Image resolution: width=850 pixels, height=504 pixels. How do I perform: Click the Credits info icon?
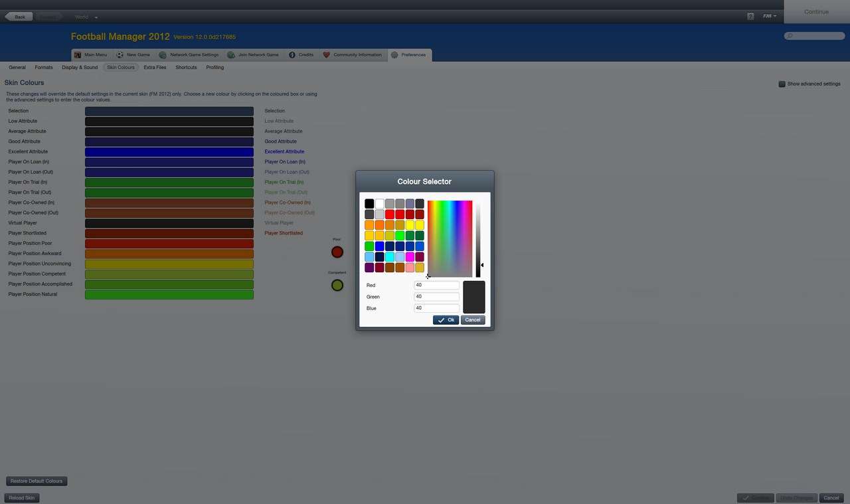point(292,55)
